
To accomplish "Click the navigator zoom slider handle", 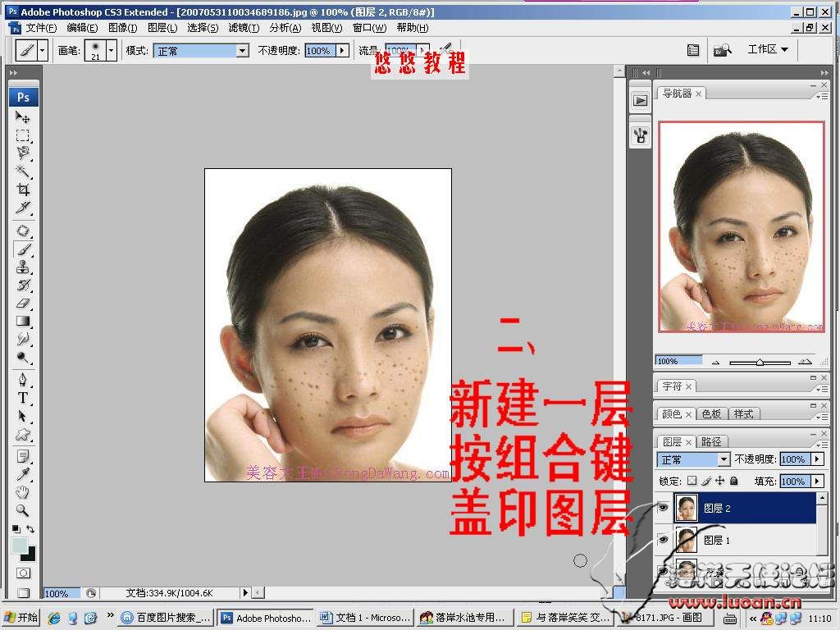I will pyautogui.click(x=760, y=362).
